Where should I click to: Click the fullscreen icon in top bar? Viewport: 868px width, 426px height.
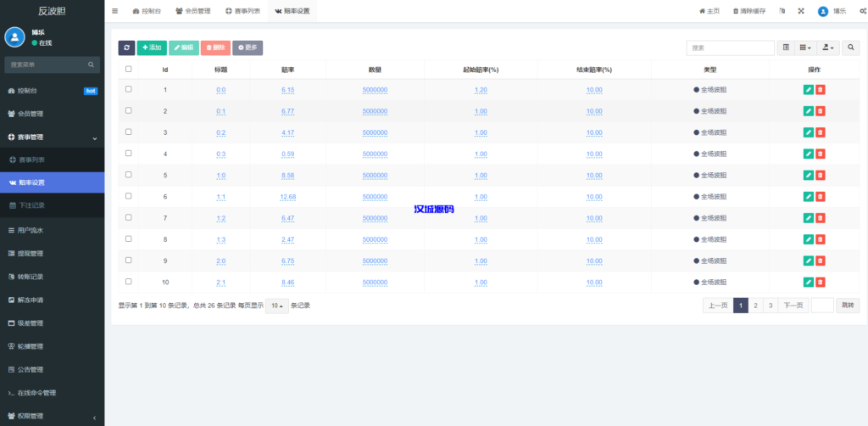coord(800,11)
